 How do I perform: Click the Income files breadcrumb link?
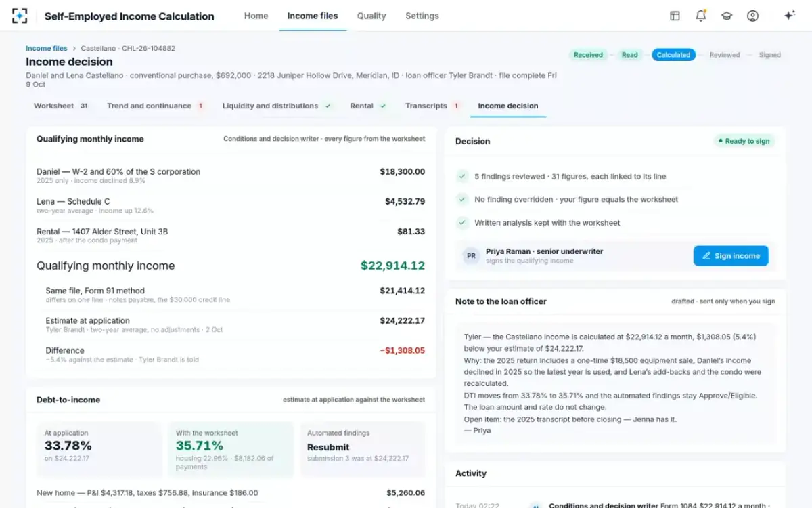tap(47, 49)
